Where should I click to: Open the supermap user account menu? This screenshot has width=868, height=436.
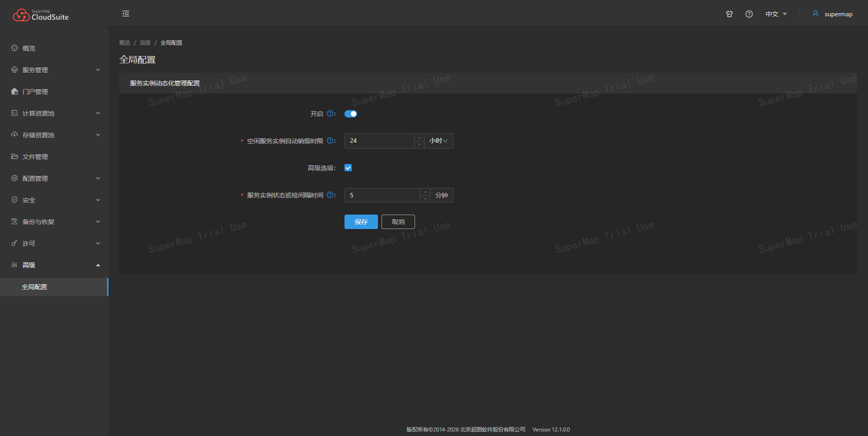point(832,14)
